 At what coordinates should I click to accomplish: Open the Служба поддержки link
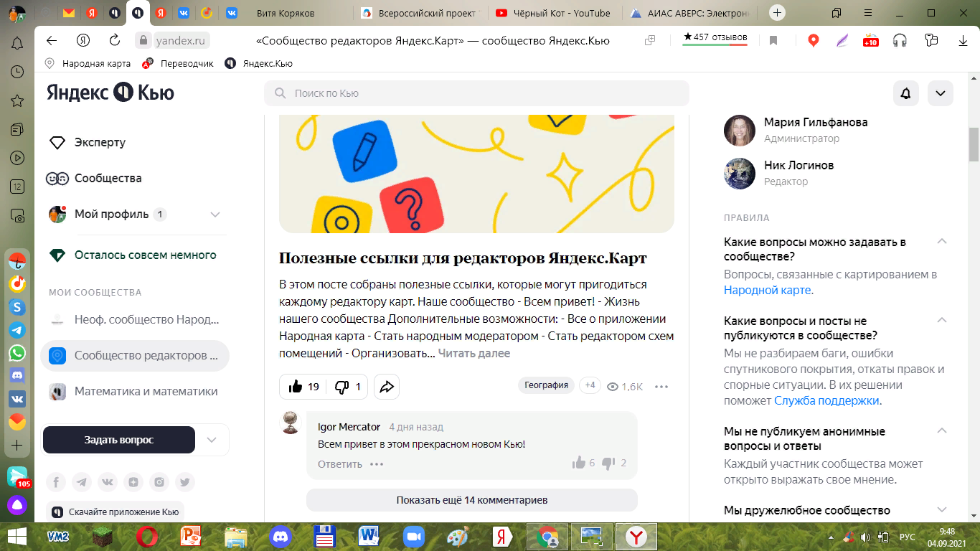coord(826,401)
